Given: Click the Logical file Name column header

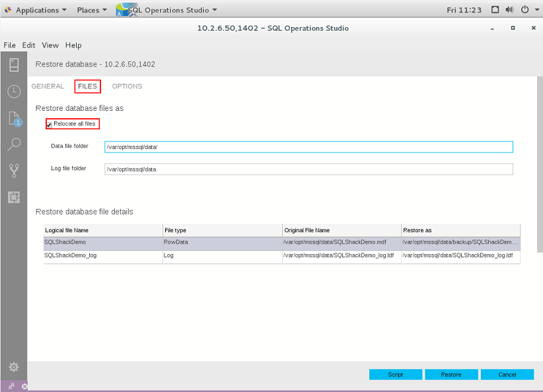Looking at the screenshot, I should 103,230.
